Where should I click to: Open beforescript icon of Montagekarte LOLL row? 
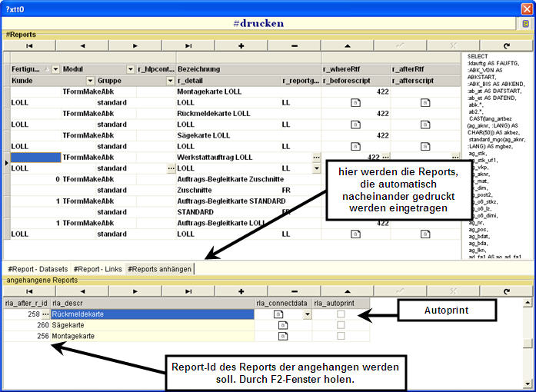point(355,102)
